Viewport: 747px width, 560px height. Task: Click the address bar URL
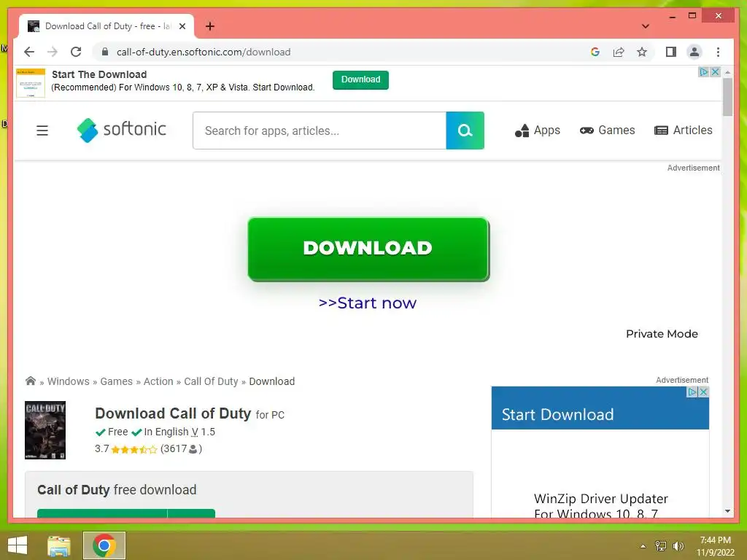click(204, 52)
